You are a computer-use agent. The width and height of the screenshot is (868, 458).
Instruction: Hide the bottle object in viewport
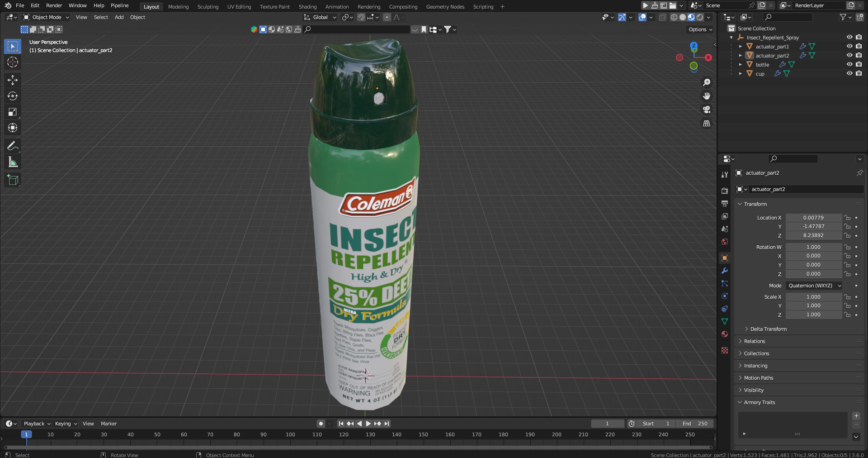click(849, 64)
